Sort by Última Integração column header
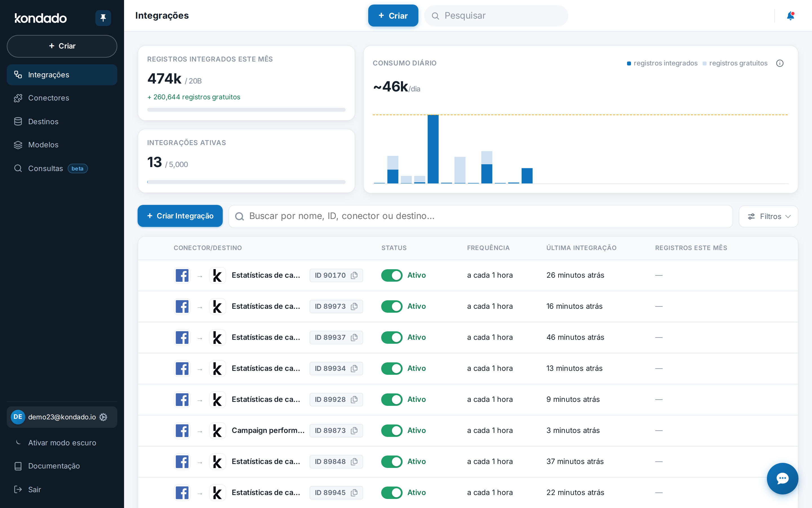 point(581,248)
